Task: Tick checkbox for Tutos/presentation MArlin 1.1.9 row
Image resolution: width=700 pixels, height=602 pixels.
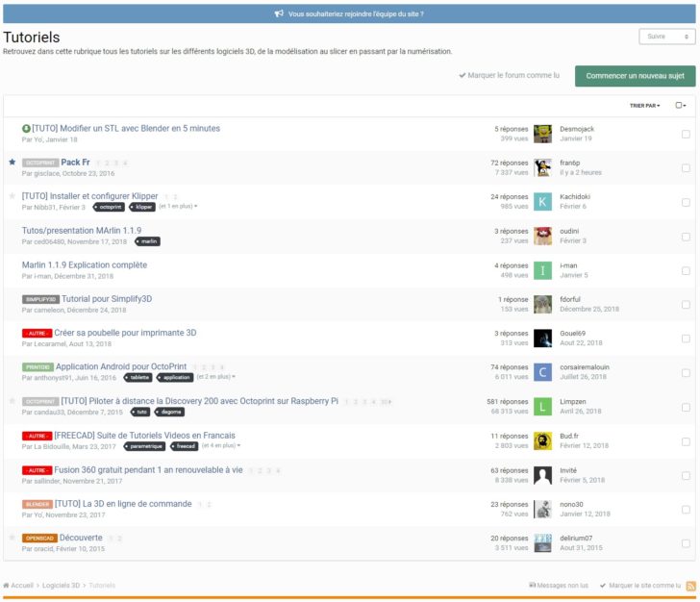Action: (x=686, y=237)
